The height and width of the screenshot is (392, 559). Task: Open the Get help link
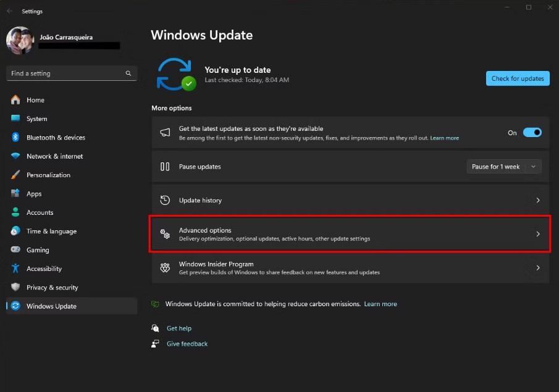(179, 328)
